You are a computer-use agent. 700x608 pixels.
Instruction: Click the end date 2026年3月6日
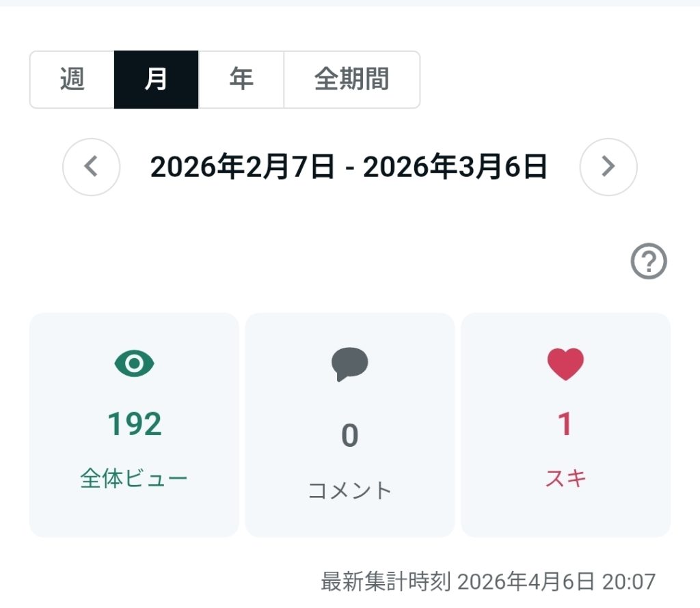pos(455,167)
